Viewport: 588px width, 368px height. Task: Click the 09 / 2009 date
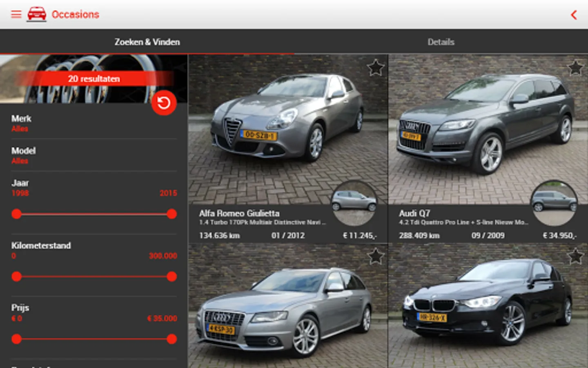click(488, 236)
